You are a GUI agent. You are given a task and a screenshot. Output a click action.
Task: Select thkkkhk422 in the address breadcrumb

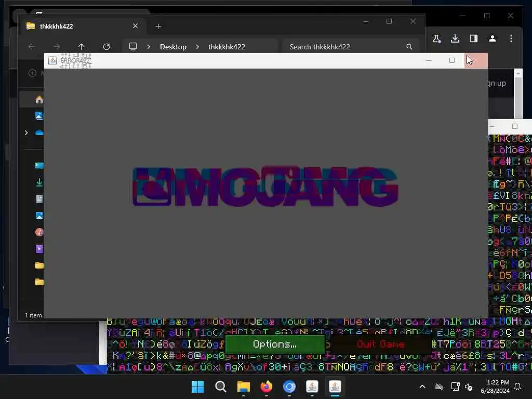click(227, 47)
